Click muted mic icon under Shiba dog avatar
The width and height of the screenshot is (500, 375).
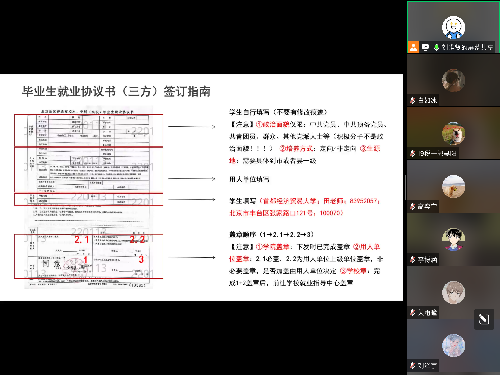click(x=413, y=153)
